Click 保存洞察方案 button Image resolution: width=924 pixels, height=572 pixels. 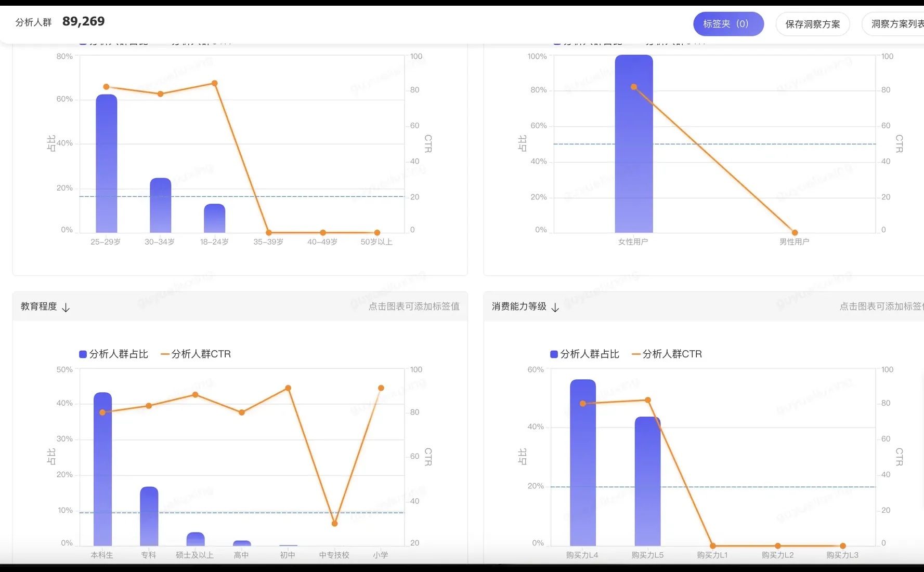812,24
